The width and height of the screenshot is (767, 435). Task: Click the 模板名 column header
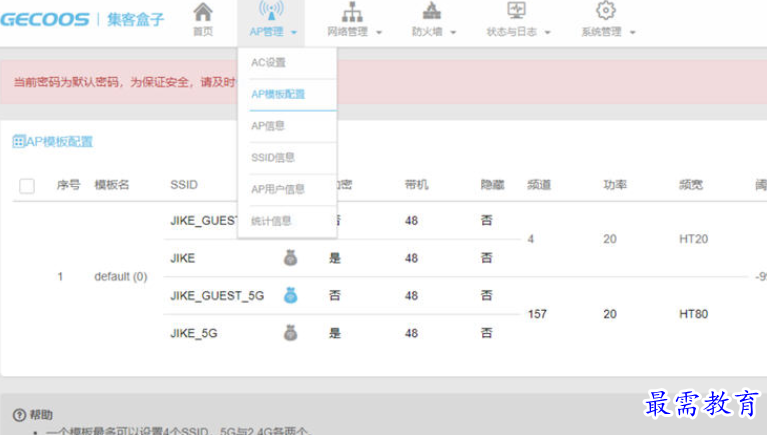[x=112, y=185]
